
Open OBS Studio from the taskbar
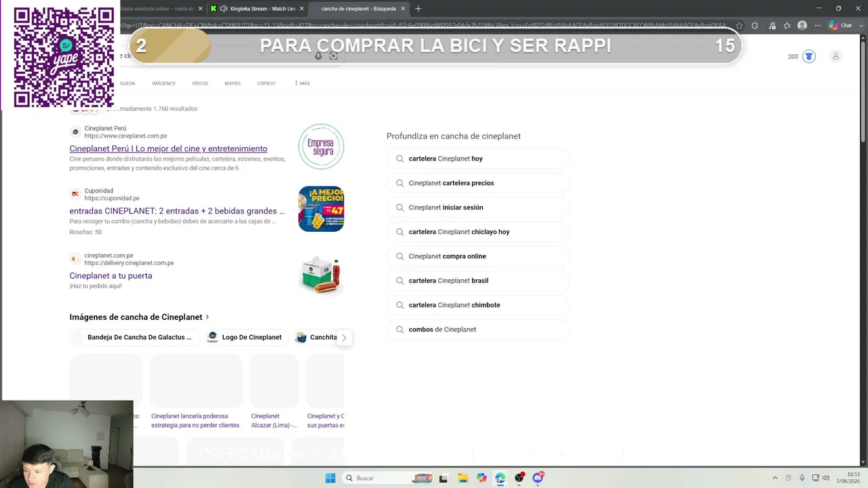[x=519, y=478]
